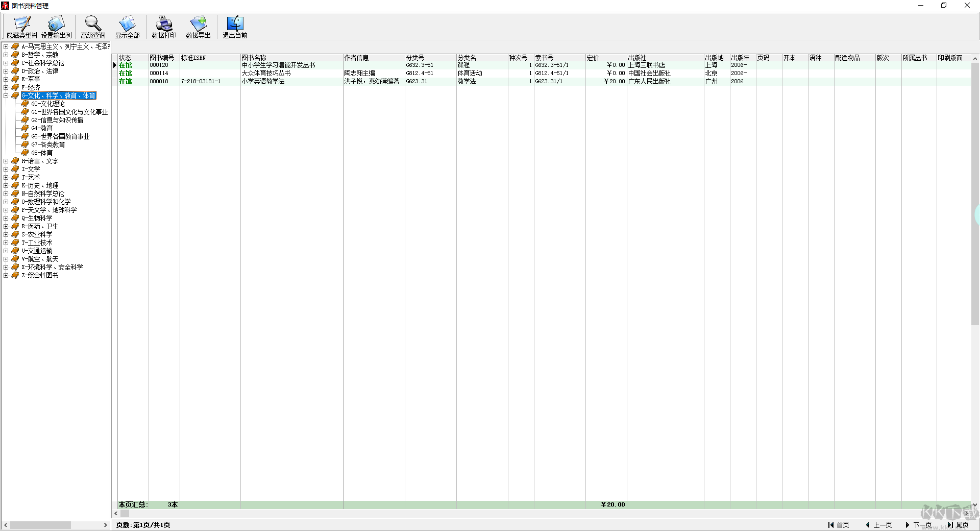Click the 隐藏类型树 toolbar icon
980x531 pixels.
[22, 27]
